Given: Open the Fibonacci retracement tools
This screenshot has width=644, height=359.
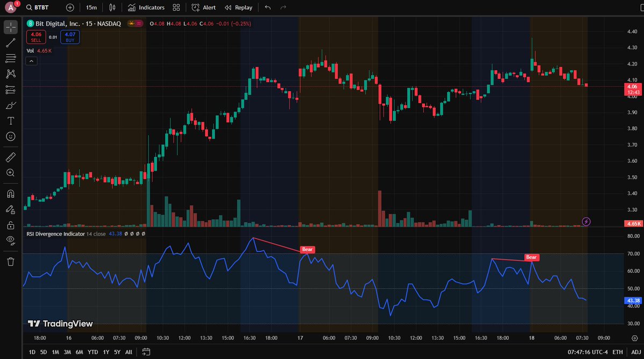Looking at the screenshot, I should 11,58.
